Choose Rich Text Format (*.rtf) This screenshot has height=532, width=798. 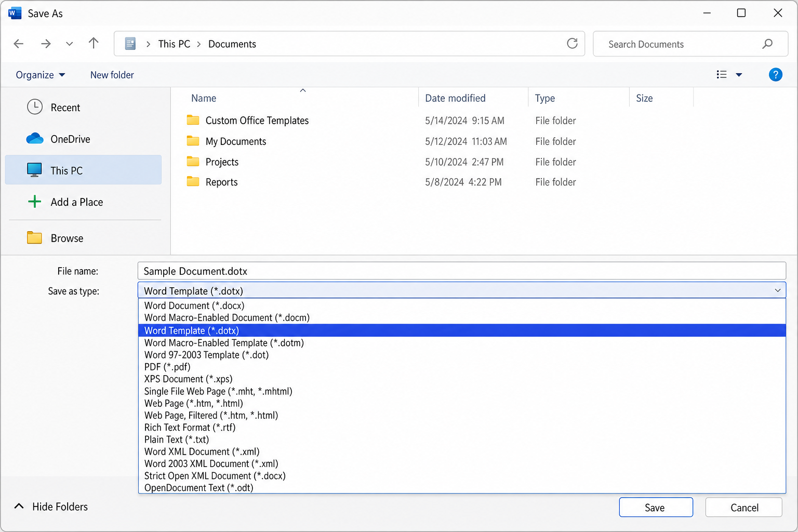[x=462, y=427]
